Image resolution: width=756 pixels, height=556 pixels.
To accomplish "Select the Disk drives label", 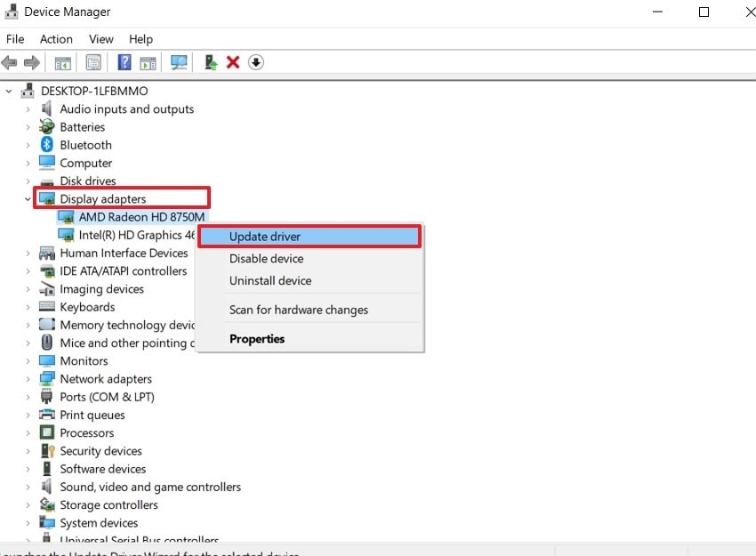I will pyautogui.click(x=88, y=181).
